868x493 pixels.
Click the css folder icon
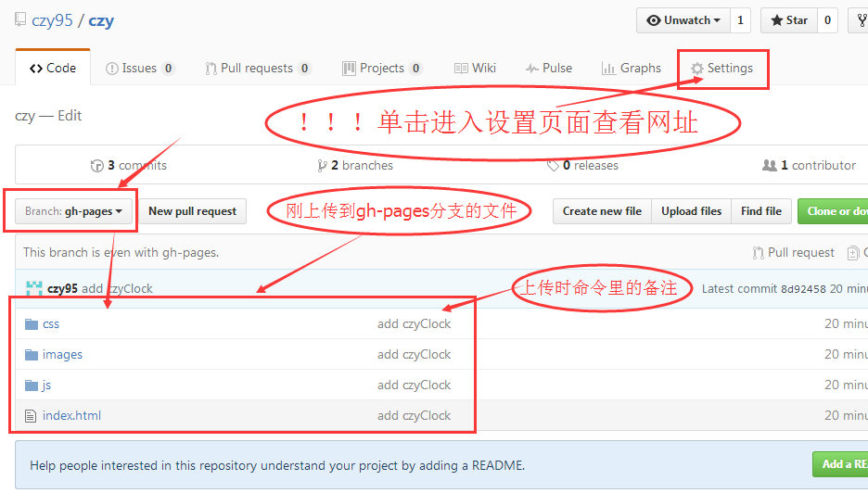(x=32, y=324)
